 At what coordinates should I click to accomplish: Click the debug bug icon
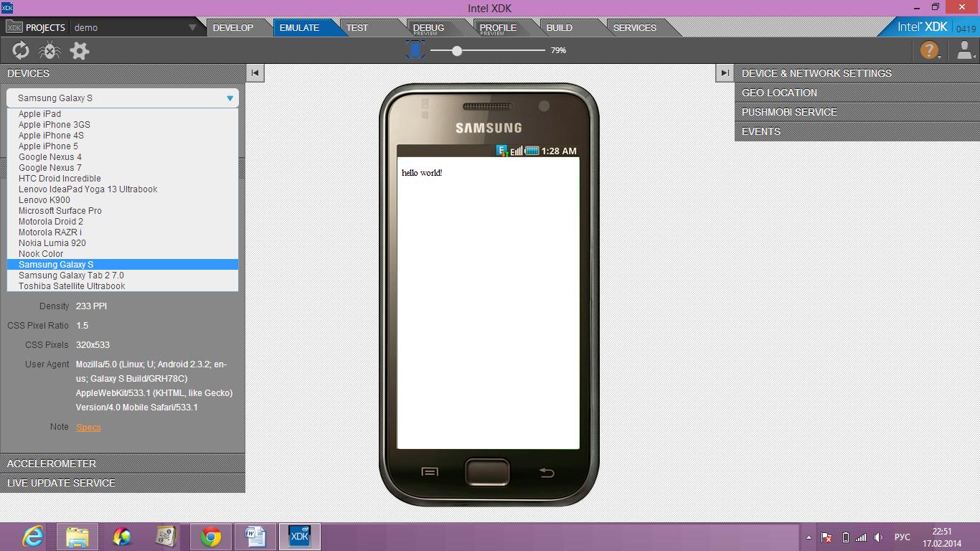tap(50, 50)
